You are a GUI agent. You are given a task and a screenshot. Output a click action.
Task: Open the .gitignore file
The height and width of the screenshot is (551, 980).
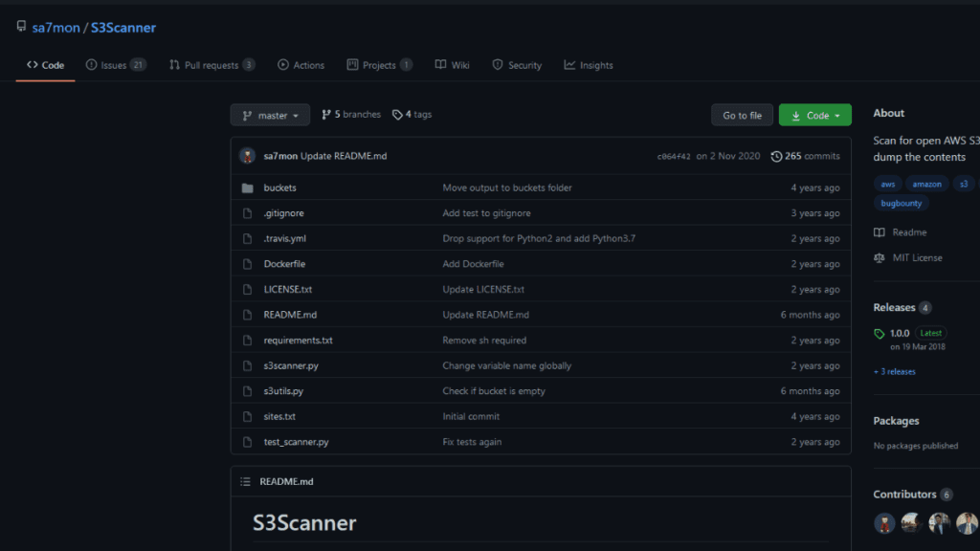[283, 213]
